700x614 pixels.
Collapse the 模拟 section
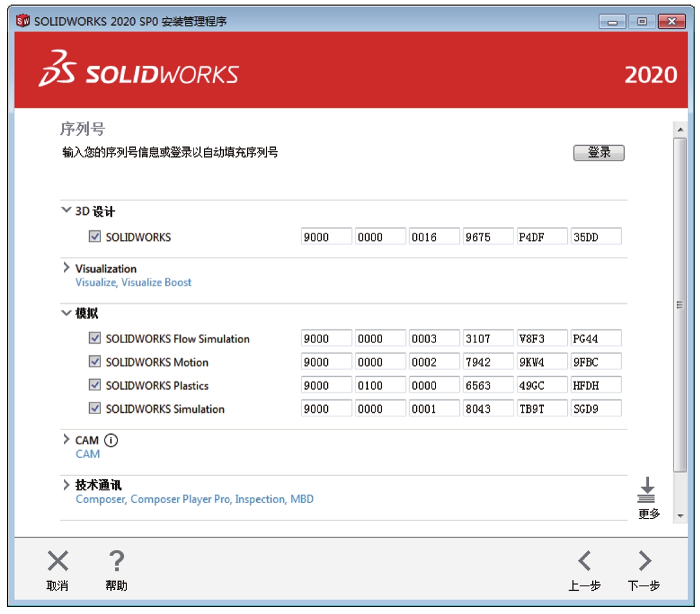66,313
